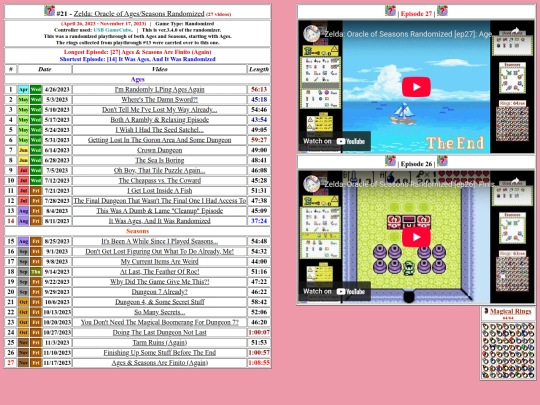Click the icon right of Episode 26 title
The width and height of the screenshot is (540, 405).
442,161
